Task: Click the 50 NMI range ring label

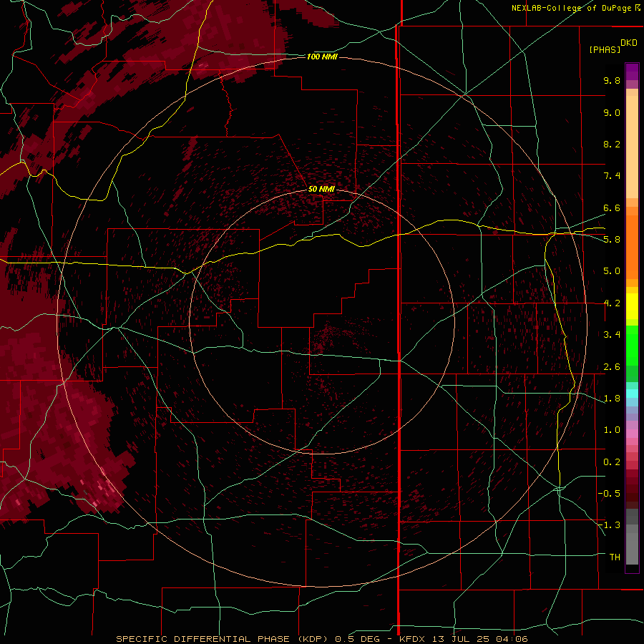Action: tap(321, 189)
